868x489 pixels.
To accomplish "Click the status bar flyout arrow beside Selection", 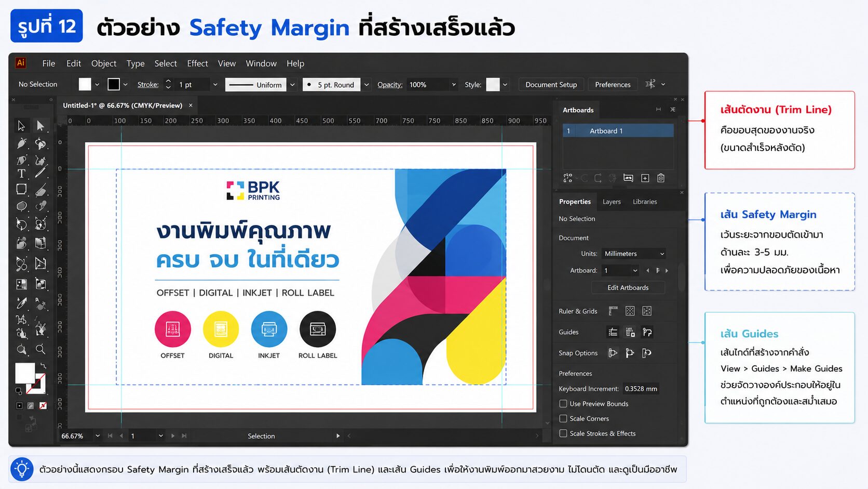I will (338, 436).
